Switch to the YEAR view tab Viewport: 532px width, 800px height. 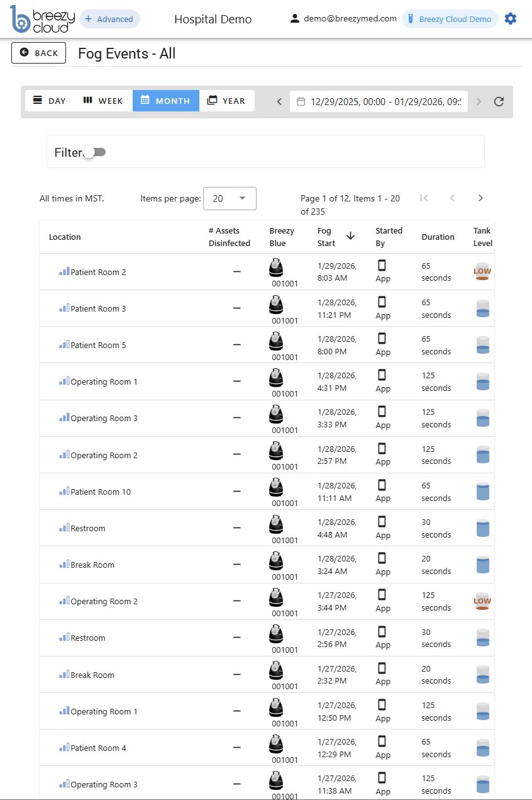coord(226,100)
